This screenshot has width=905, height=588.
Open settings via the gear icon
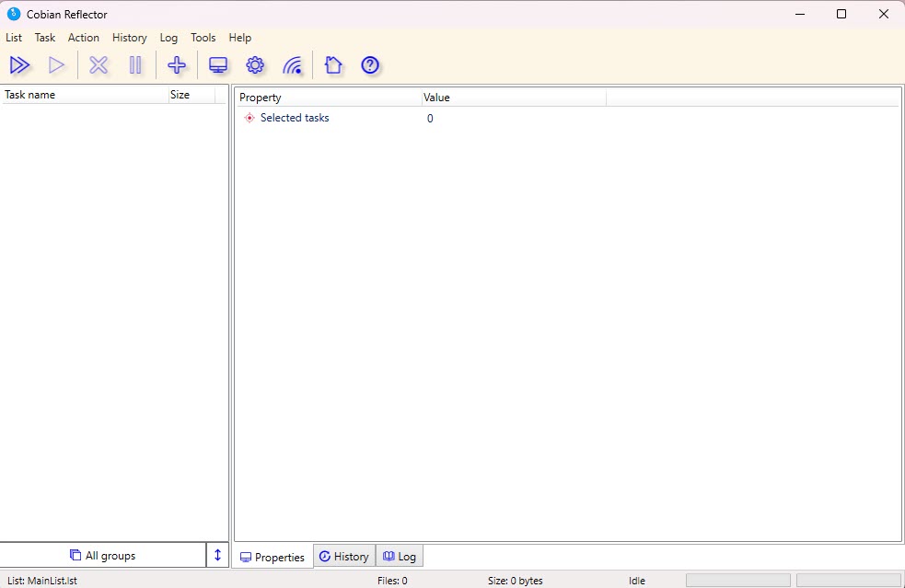pyautogui.click(x=255, y=65)
